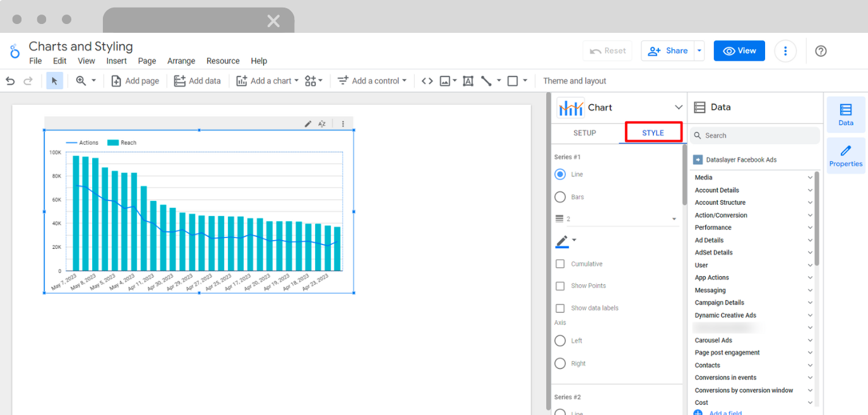Enable the Cumulative checkbox for Series #1
The image size is (868, 415).
click(x=560, y=263)
